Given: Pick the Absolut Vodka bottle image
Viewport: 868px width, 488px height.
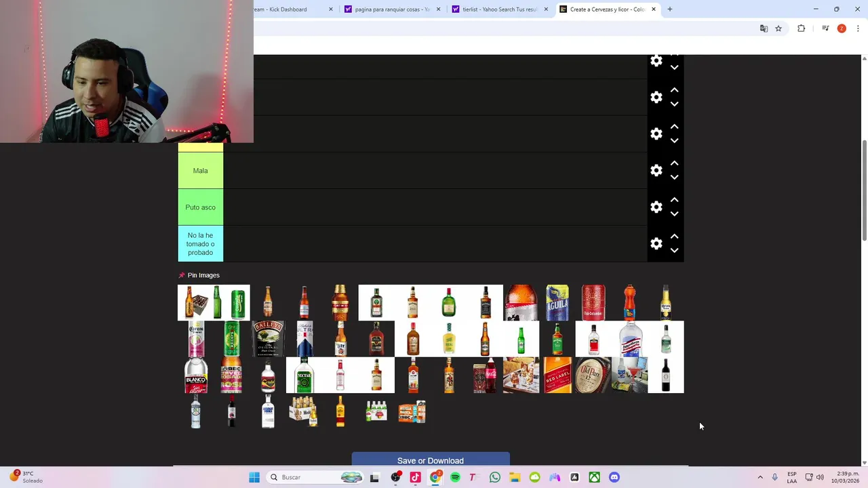Looking at the screenshot, I should point(268,412).
